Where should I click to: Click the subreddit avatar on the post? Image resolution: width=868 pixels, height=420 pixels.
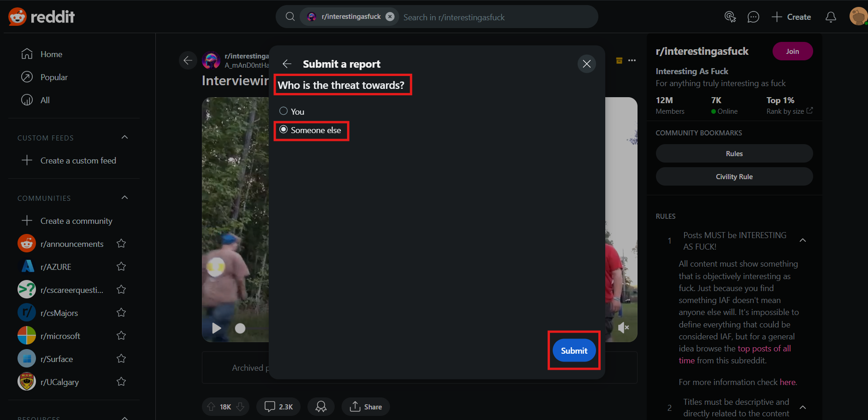click(211, 60)
